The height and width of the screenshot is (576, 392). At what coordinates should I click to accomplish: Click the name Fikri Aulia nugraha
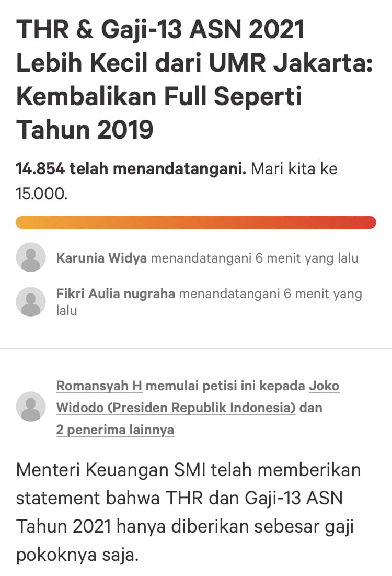click(116, 294)
